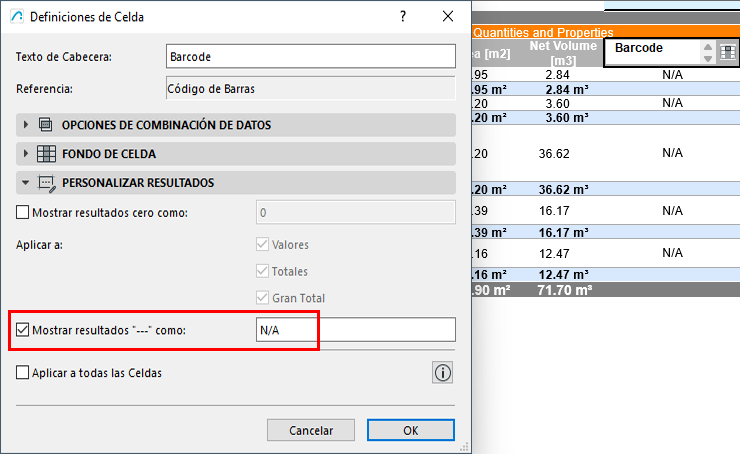Uncheck Mostrar resultados "---" como checkbox
Image resolution: width=740 pixels, height=454 pixels.
pyautogui.click(x=22, y=330)
